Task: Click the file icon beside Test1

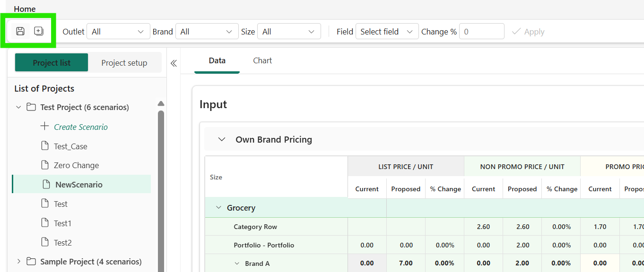Action: pyautogui.click(x=45, y=223)
